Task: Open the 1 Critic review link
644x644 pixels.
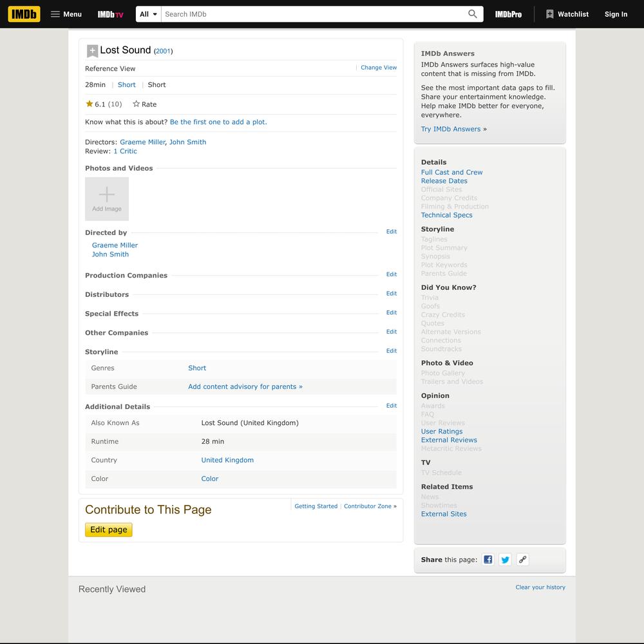Action: click(126, 151)
